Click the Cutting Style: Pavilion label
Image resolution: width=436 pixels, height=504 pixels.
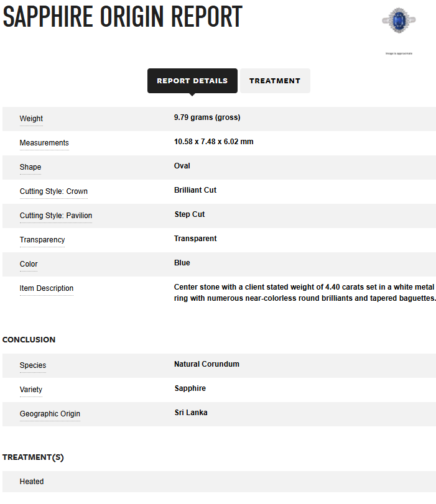pos(56,216)
